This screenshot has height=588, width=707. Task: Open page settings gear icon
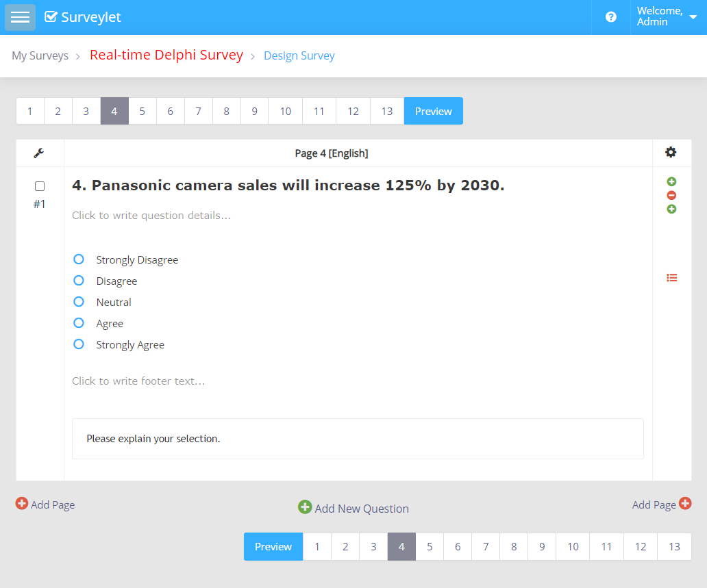[671, 153]
